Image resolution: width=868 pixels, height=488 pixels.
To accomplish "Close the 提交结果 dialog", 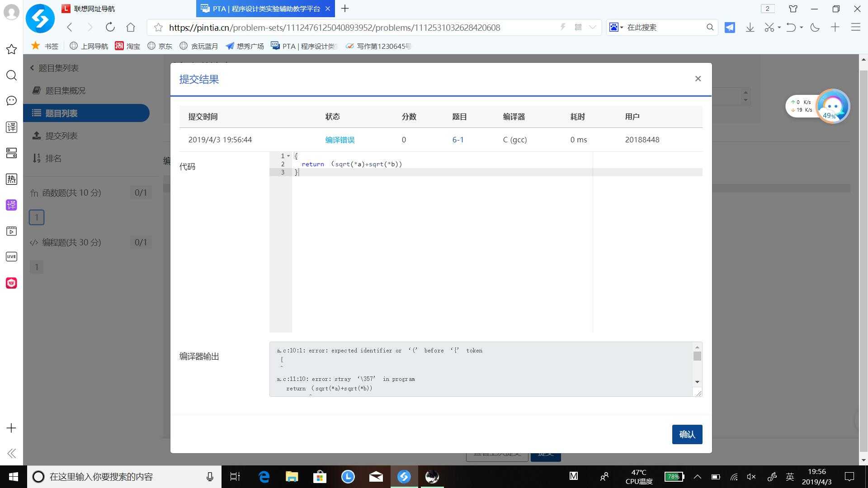I will point(698,79).
